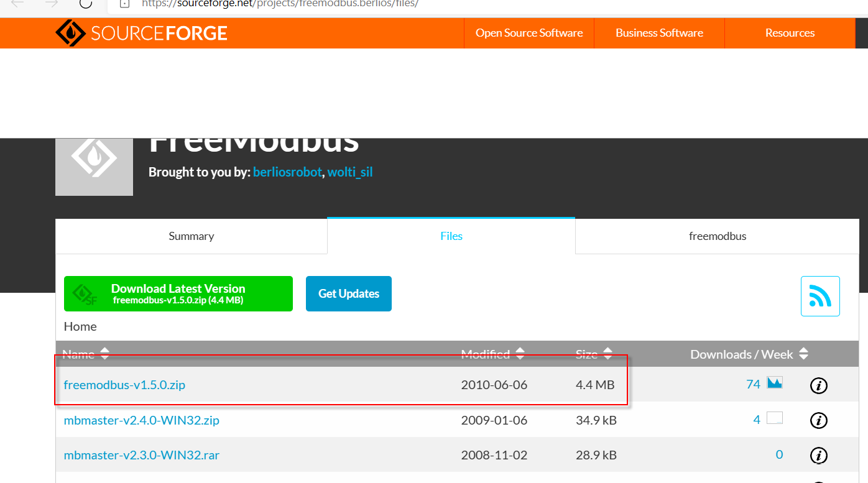
Task: Click the RSS feed icon
Action: (x=820, y=296)
